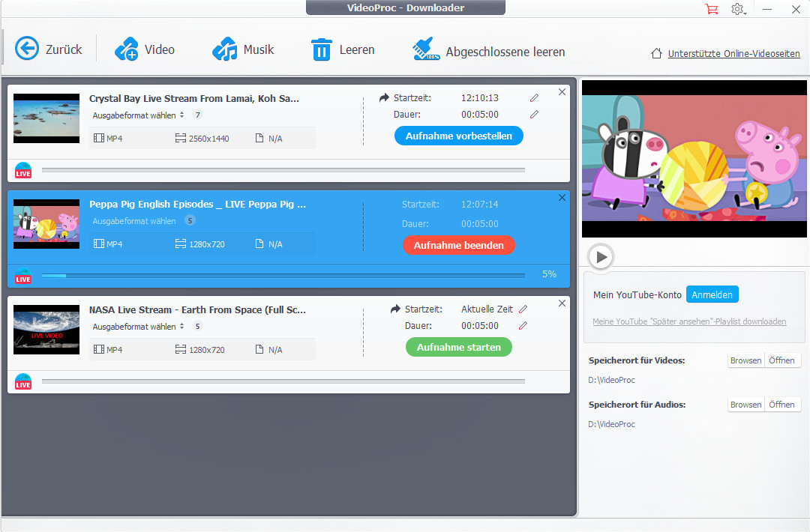Image resolution: width=810 pixels, height=532 pixels.
Task: Stop recording with Aufnahme beenden
Action: point(458,245)
